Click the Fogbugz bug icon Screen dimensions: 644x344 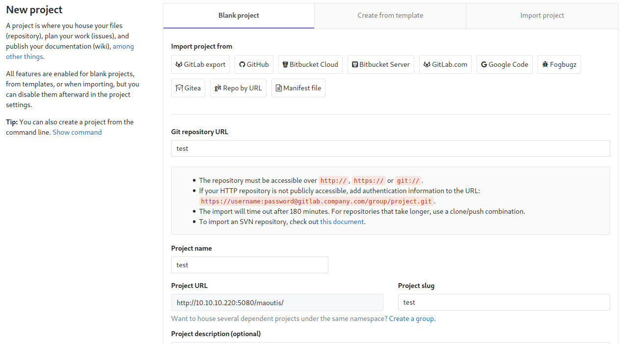(x=545, y=64)
